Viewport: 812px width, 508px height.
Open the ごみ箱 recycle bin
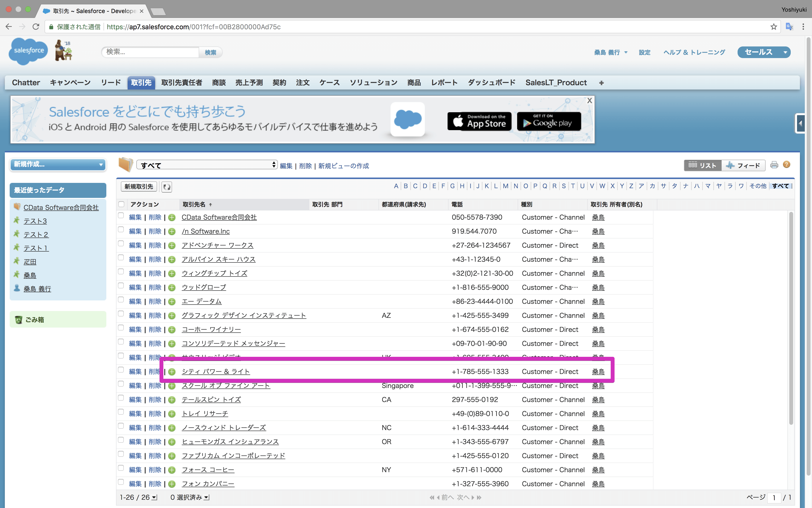click(x=35, y=320)
